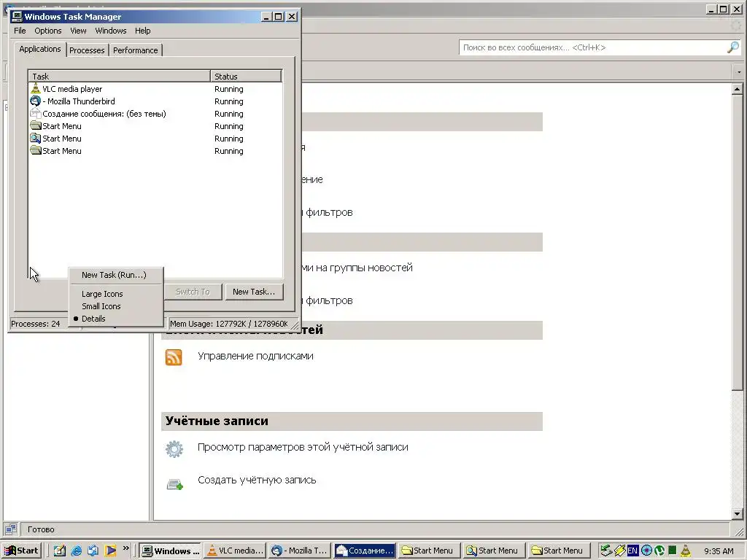Switch to the Performance tab
Image resolution: width=747 pixels, height=560 pixels.
(135, 50)
